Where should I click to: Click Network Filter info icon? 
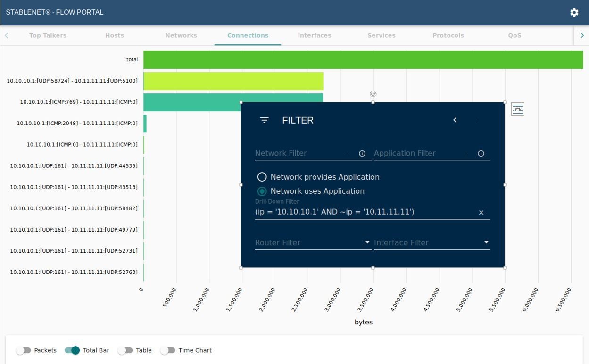coord(362,154)
